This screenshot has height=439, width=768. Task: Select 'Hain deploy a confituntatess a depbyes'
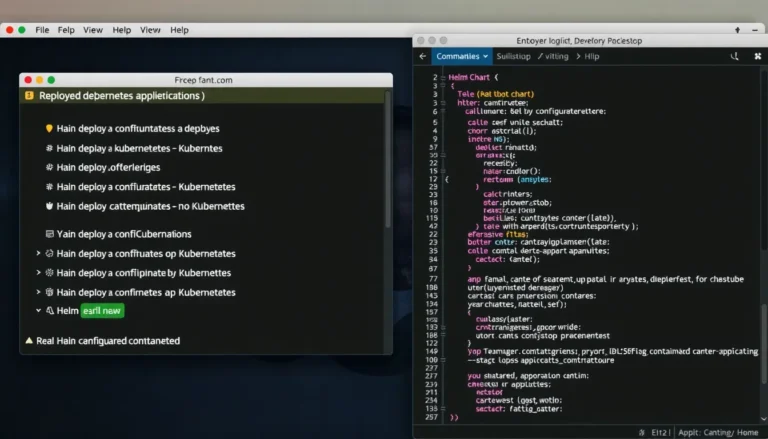tap(138, 128)
